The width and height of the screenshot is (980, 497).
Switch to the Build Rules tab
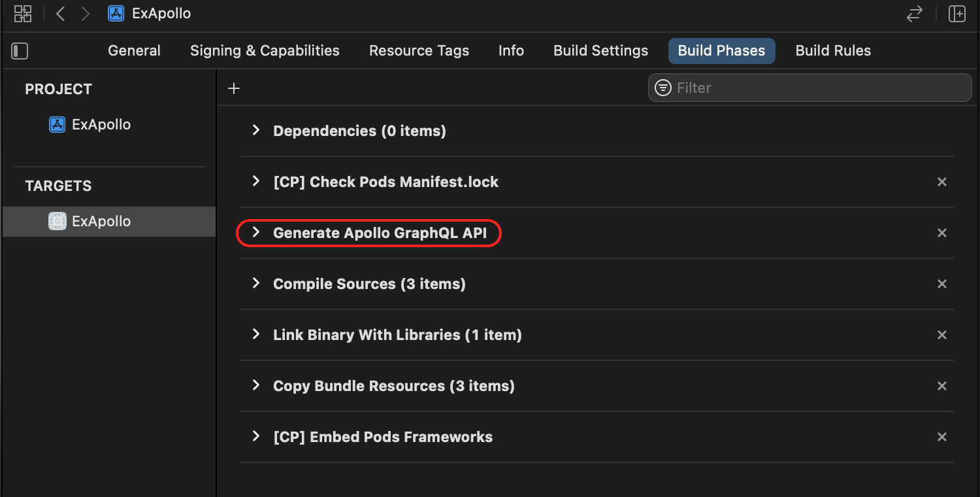tap(833, 51)
